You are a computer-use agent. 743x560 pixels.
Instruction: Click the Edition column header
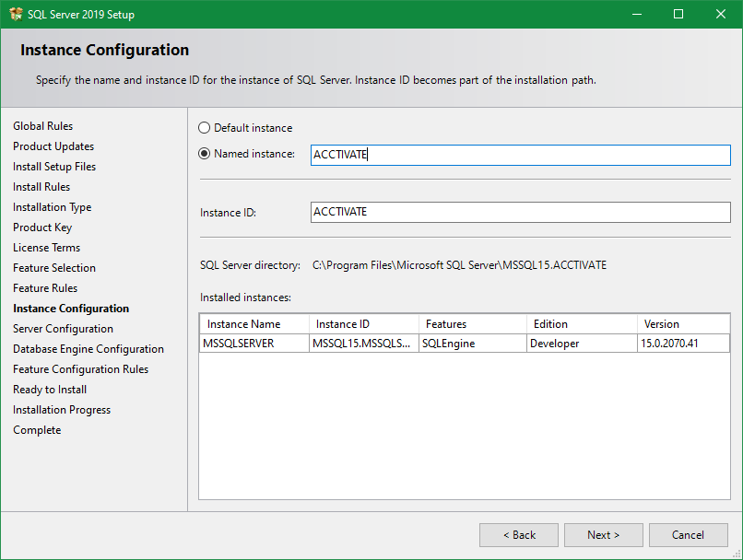tap(582, 324)
